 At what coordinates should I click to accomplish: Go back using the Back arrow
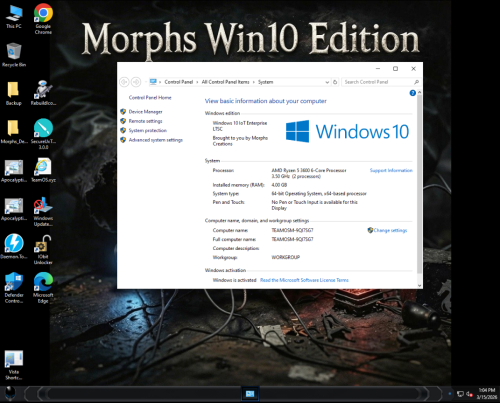tap(124, 82)
